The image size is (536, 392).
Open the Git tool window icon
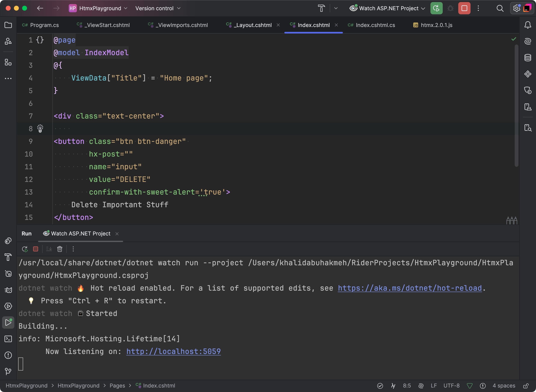tap(8, 371)
